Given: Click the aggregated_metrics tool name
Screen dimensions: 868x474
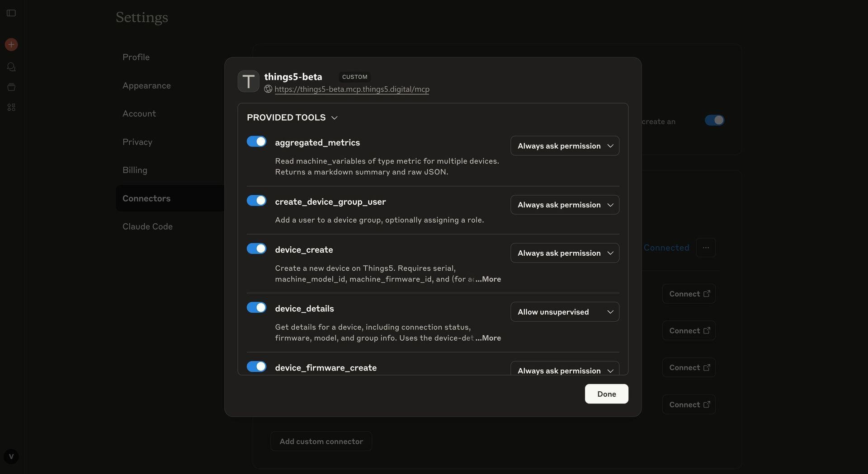Looking at the screenshot, I should (x=317, y=143).
